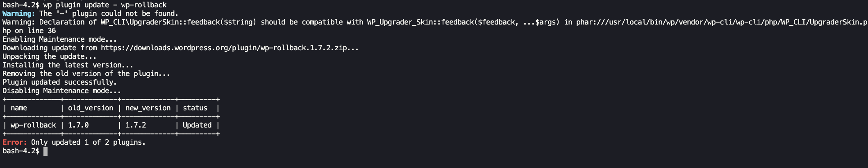Screen dimensions: 868x168
Task: Click the terminal cursor block after final prompt
Action: point(45,151)
